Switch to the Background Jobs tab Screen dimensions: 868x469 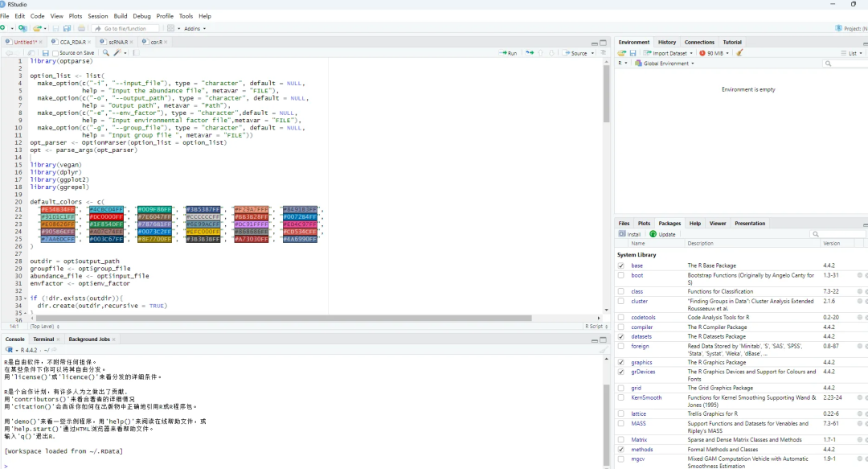(89, 339)
